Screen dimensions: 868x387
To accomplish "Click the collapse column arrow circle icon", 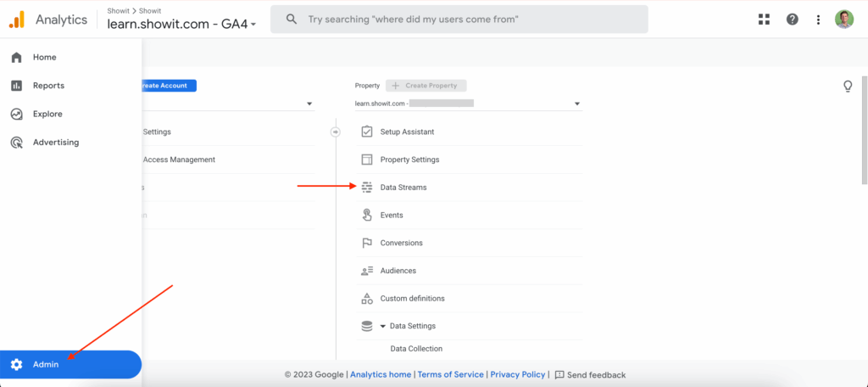I will coord(335,132).
